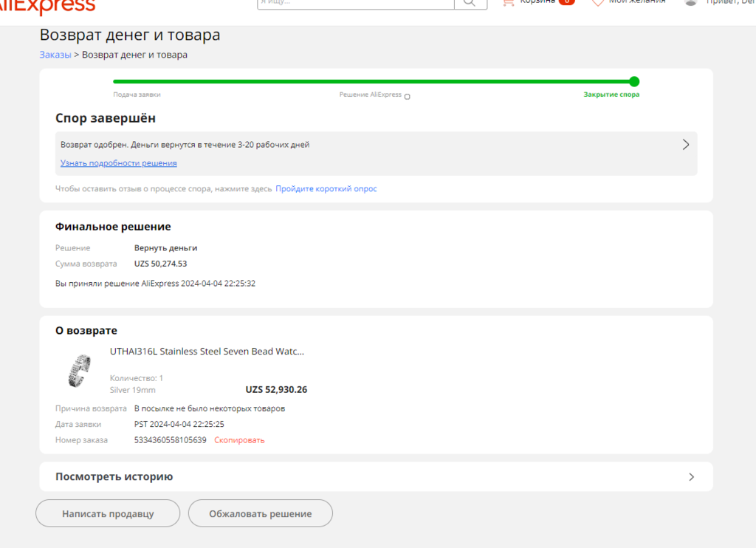Image resolution: width=756 pixels, height=548 pixels.
Task: Click the wishlist heart icon
Action: tap(598, 2)
